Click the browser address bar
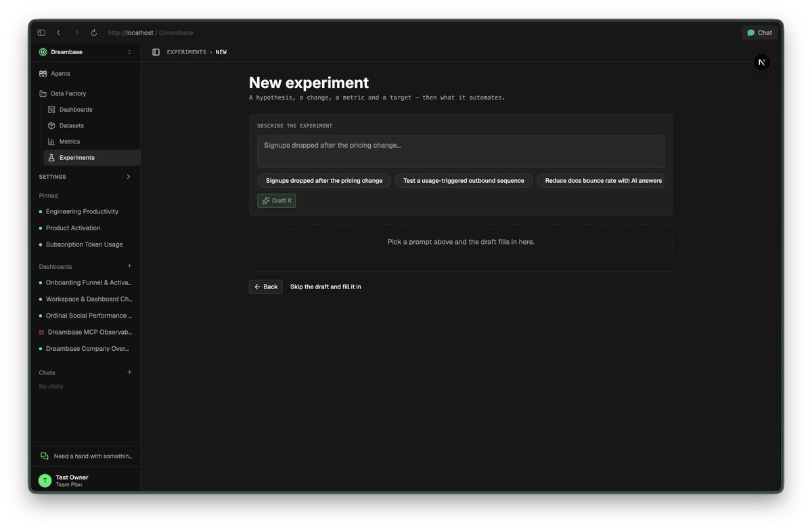Screen dimensions: 812x531 click(x=150, y=33)
